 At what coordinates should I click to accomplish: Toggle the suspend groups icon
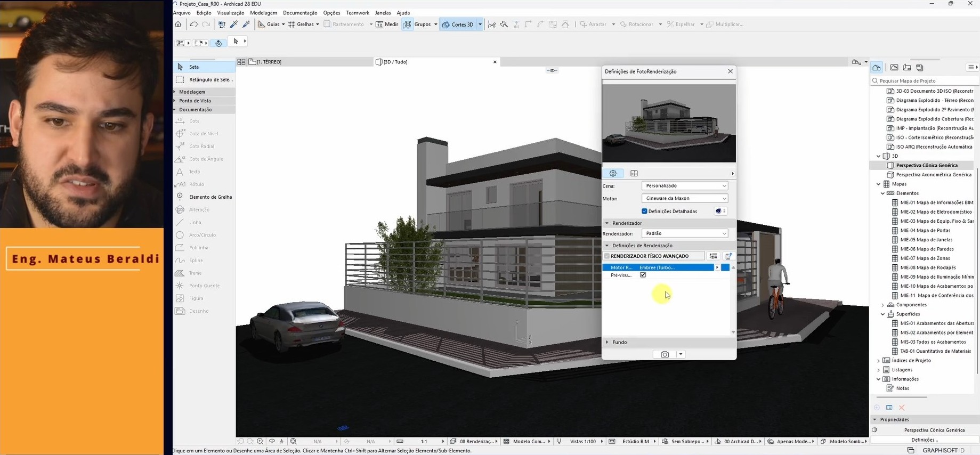tap(408, 24)
